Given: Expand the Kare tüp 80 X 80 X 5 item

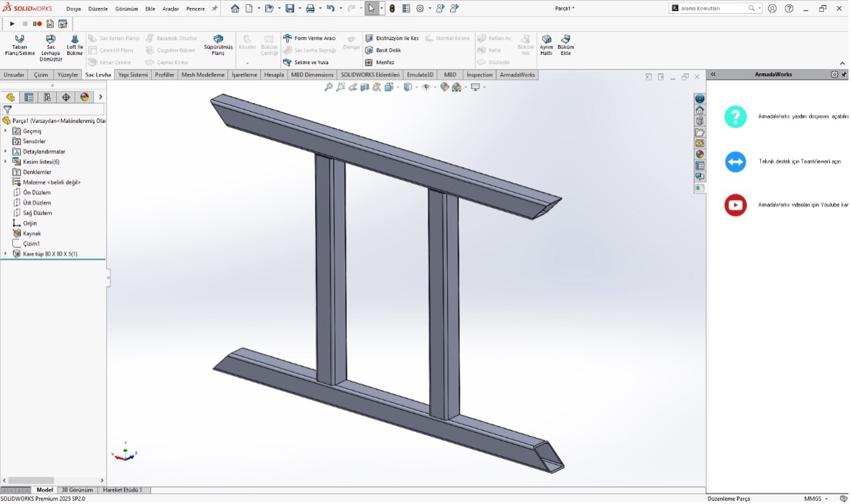Looking at the screenshot, I should pos(5,253).
